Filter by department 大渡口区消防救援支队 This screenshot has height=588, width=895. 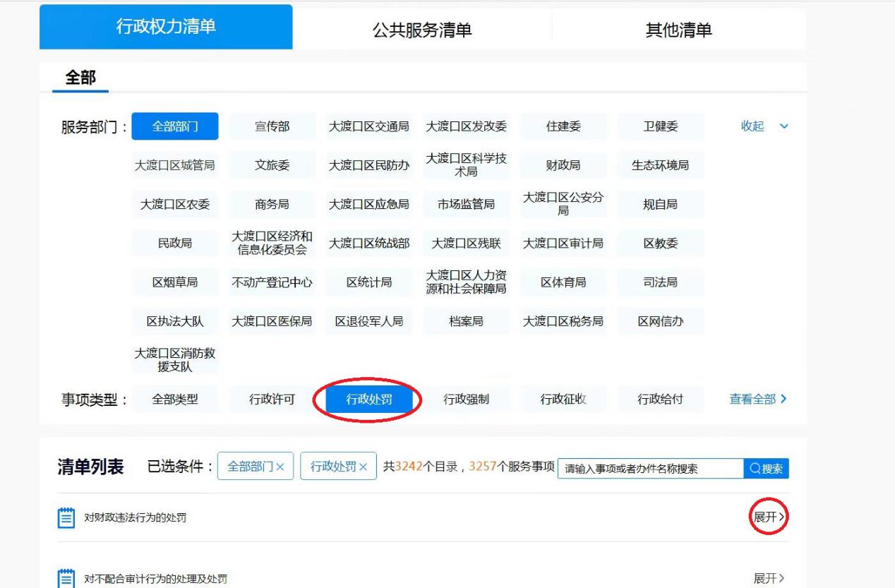175,360
